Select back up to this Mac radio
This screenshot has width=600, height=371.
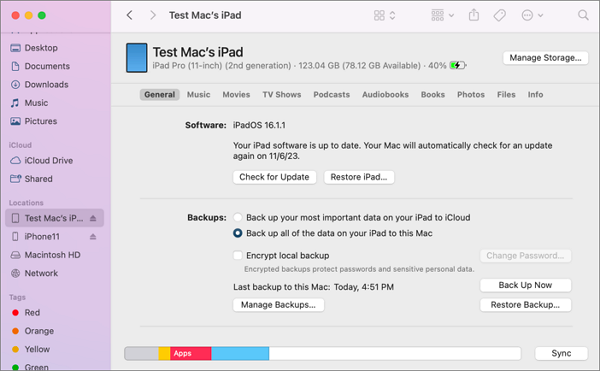click(238, 233)
